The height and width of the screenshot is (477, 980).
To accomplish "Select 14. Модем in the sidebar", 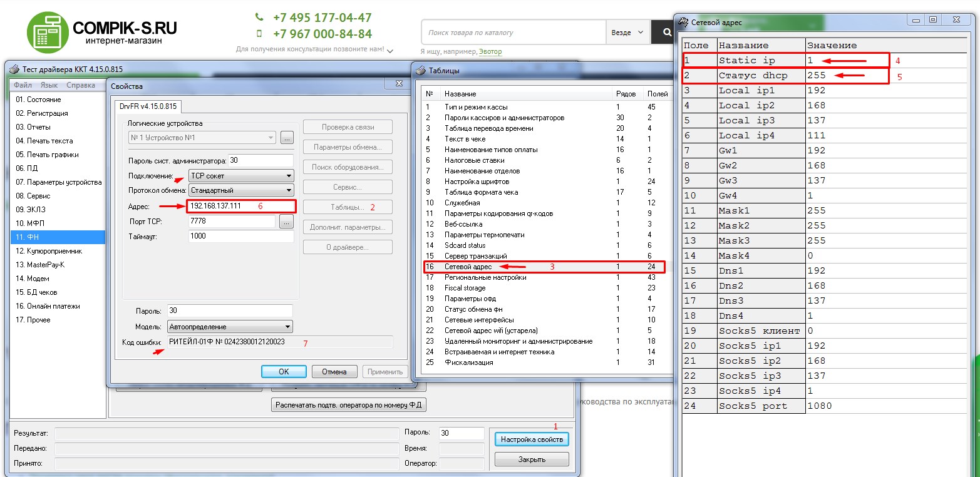I will (59, 279).
